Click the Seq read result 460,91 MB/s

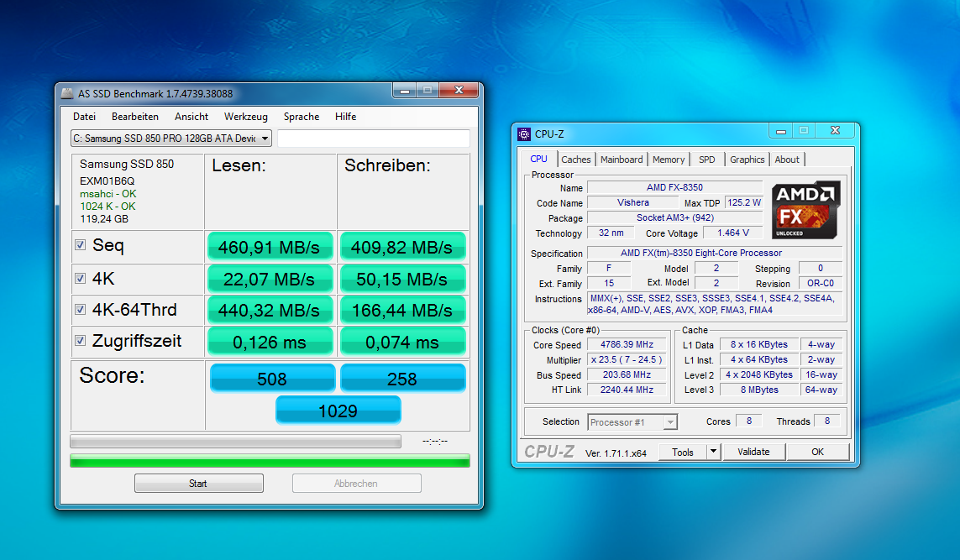pos(270,247)
